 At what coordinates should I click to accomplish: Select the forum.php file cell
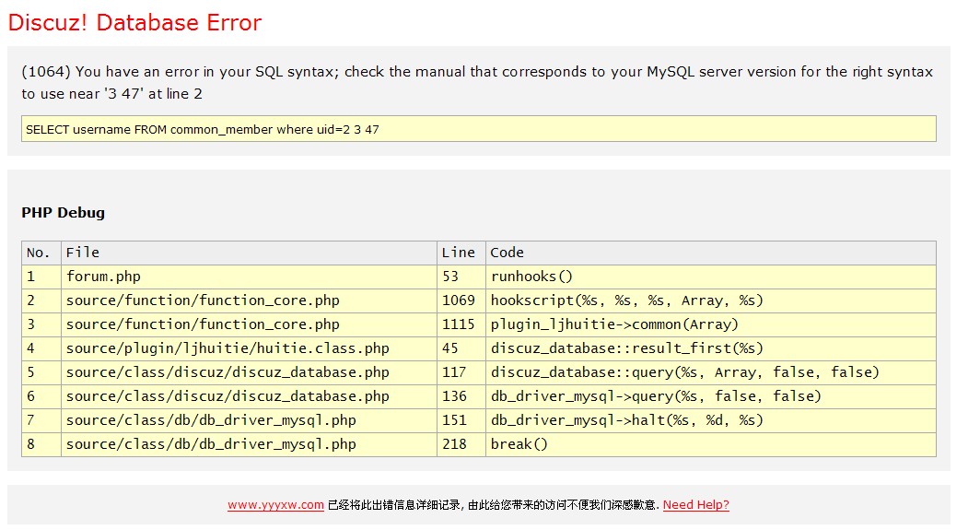[x=249, y=277]
